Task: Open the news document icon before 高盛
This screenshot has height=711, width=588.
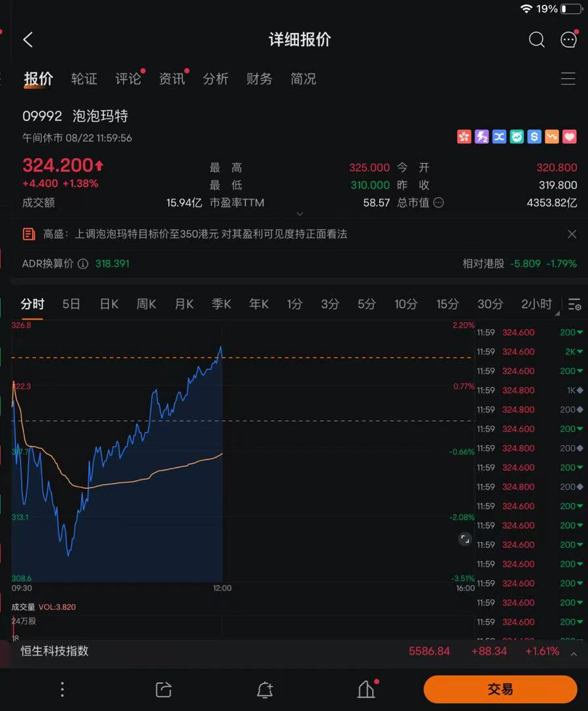Action: coord(29,234)
